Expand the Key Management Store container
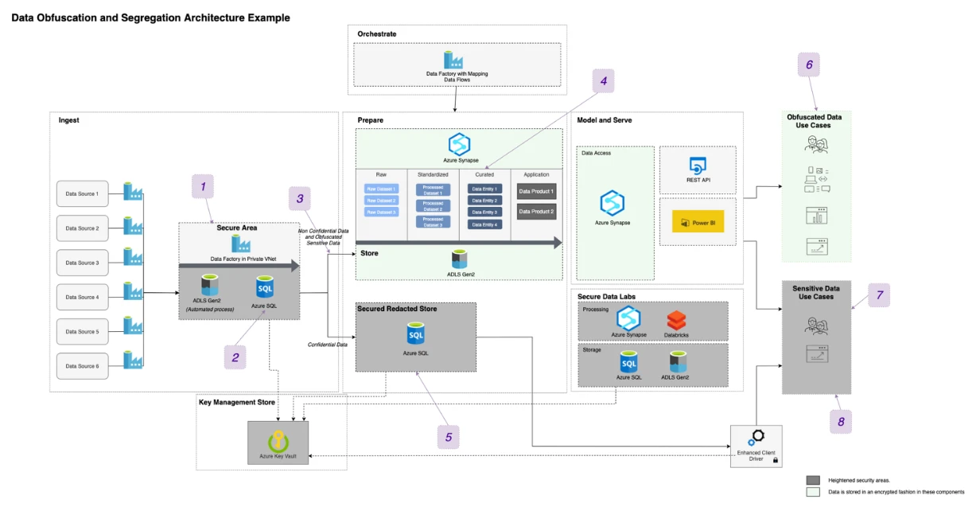 pyautogui.click(x=236, y=402)
